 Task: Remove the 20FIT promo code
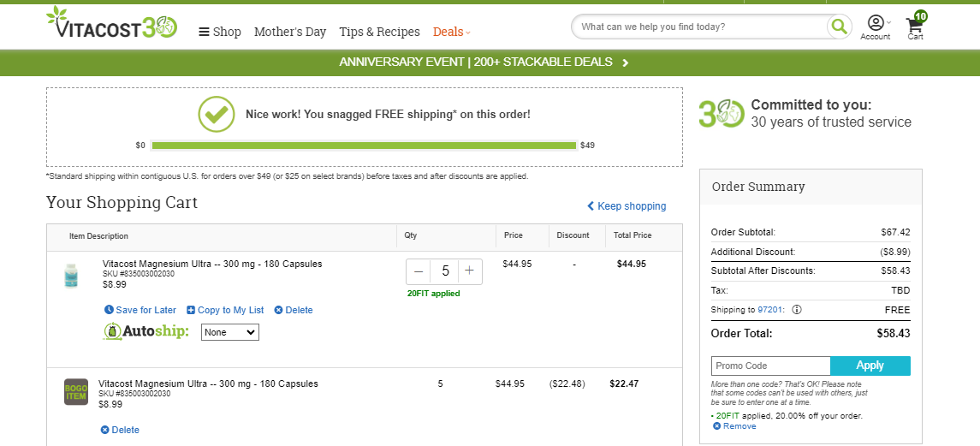coord(734,426)
